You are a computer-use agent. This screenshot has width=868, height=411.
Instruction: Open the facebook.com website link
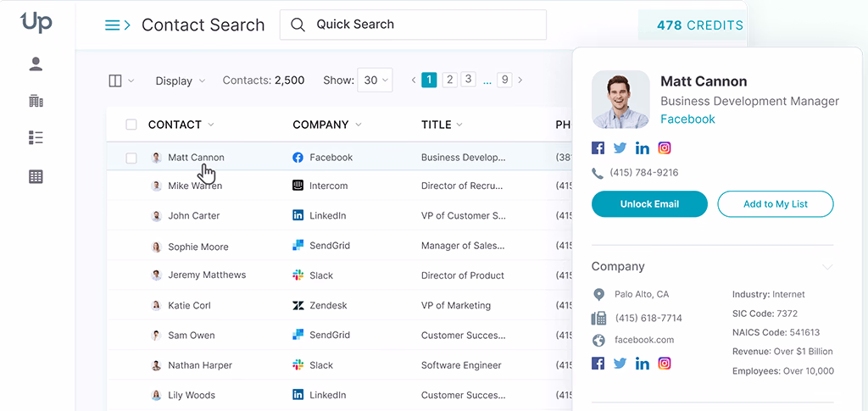point(644,340)
